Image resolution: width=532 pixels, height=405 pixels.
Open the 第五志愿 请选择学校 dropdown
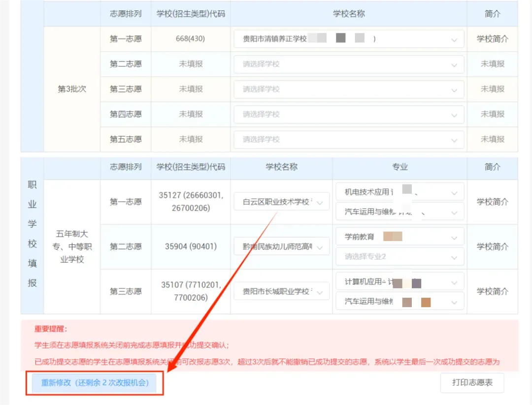tap(349, 139)
